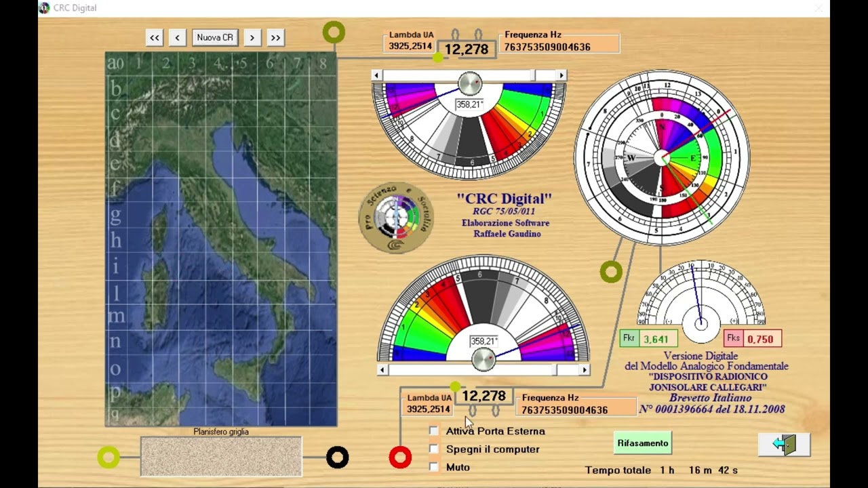Click right arrow of lower dial scrollbar
Image resolution: width=868 pixels, height=488 pixels.
[585, 370]
